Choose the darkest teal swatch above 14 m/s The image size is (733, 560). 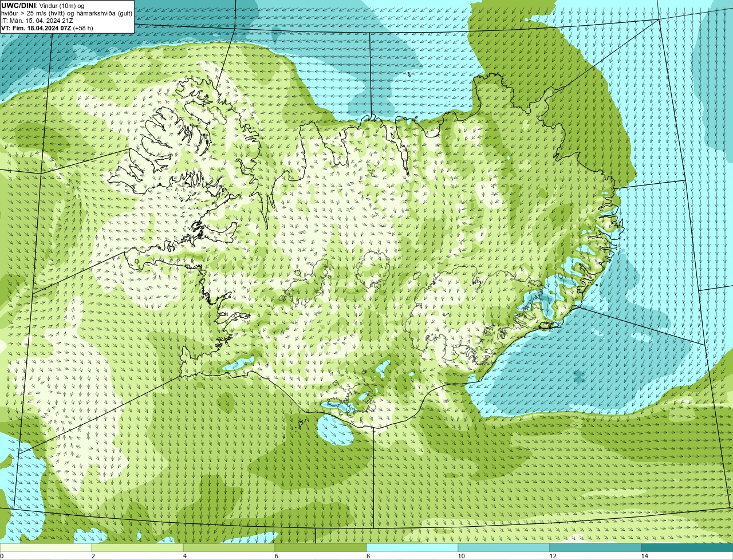687,548
